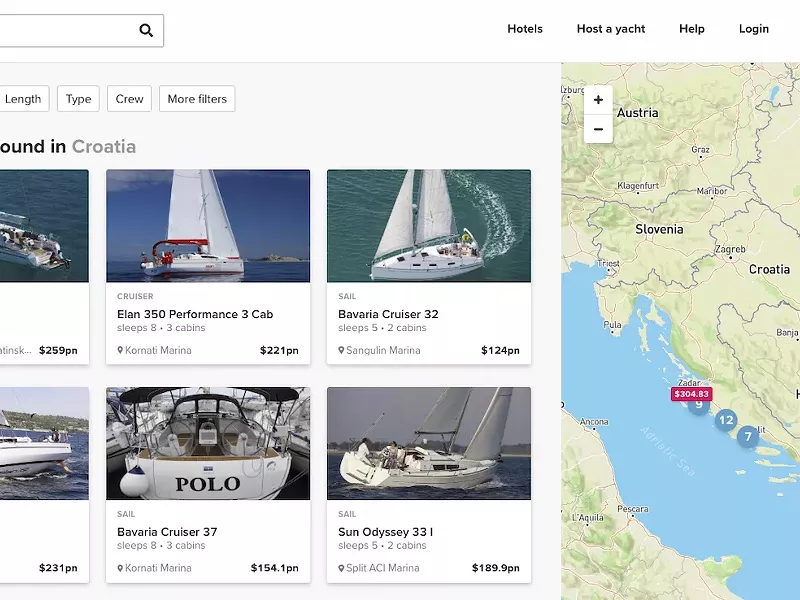Click map cluster marker 7
800x600 pixels.
(748, 437)
